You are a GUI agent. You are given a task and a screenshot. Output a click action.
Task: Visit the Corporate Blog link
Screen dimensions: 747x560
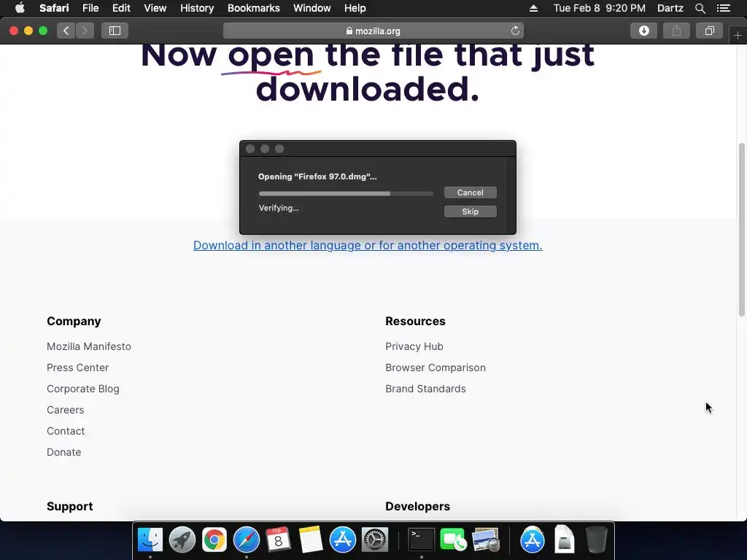(x=83, y=389)
